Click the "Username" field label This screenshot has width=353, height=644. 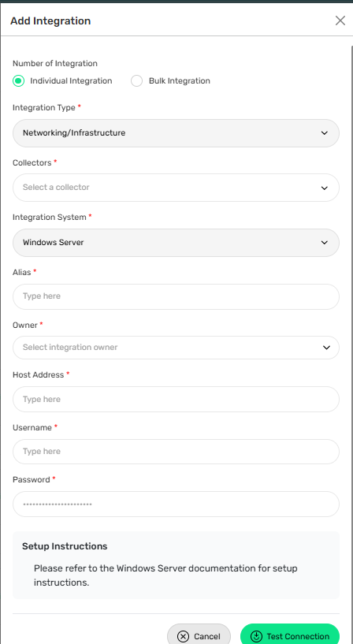click(x=32, y=427)
